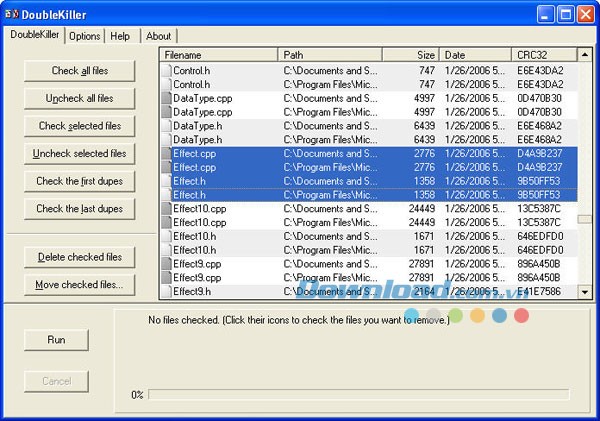Sort list by the CRC32 column header
Image resolution: width=600 pixels, height=421 pixels.
[x=544, y=55]
